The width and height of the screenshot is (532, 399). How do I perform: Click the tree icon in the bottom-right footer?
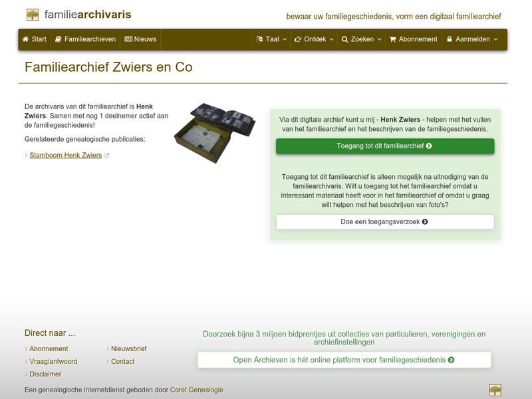494,390
